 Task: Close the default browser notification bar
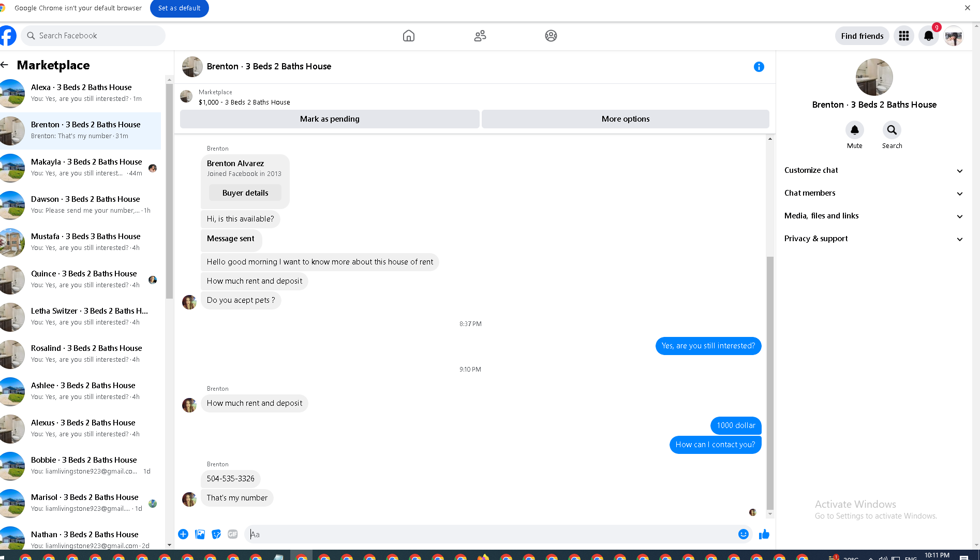(x=968, y=8)
